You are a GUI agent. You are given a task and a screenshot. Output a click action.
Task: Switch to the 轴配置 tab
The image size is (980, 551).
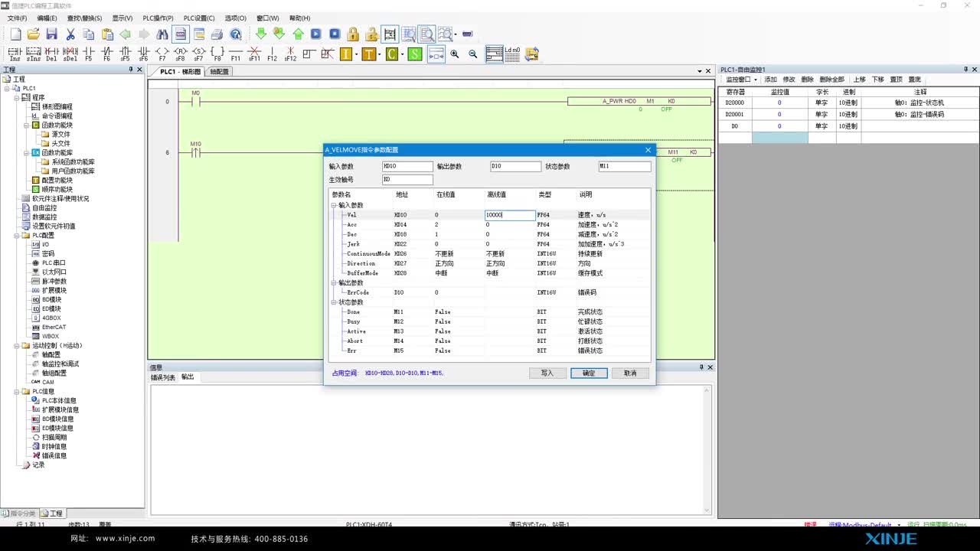coord(220,71)
